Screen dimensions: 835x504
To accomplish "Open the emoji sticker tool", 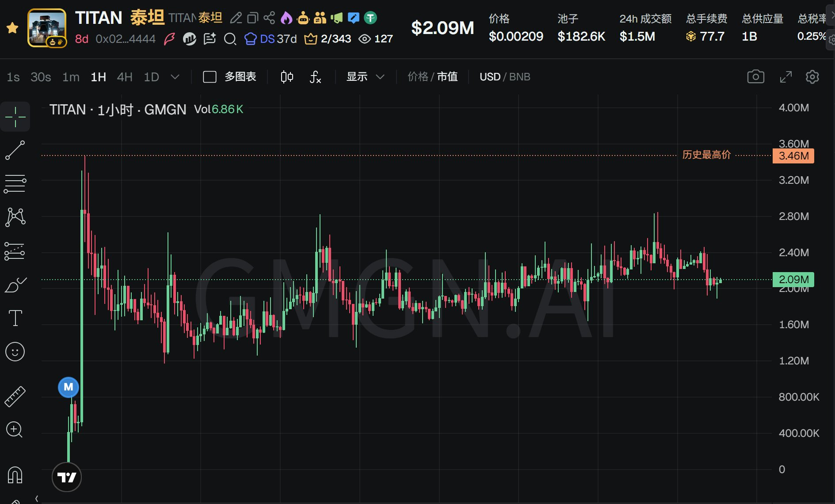I will click(x=15, y=352).
